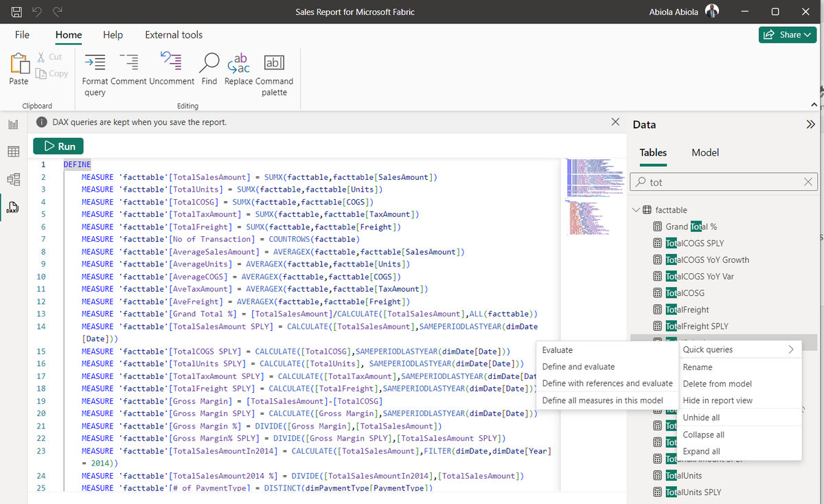The height and width of the screenshot is (504, 824).
Task: Select Unhide all in context menu
Action: click(740, 417)
